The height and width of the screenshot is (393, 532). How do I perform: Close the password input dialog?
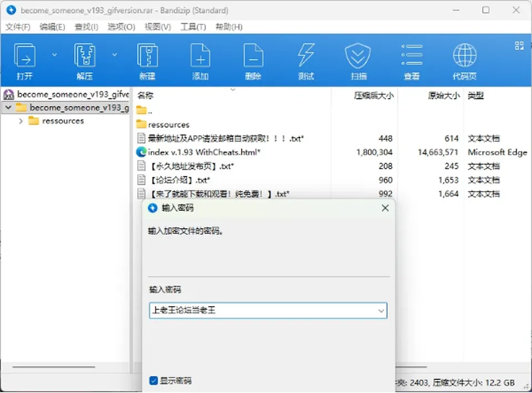click(385, 208)
